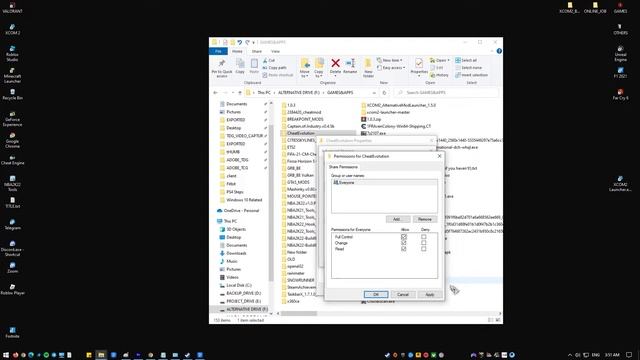This screenshot has width=640, height=360.
Task: Click the Properties icon in ribbon
Action: 419,63
